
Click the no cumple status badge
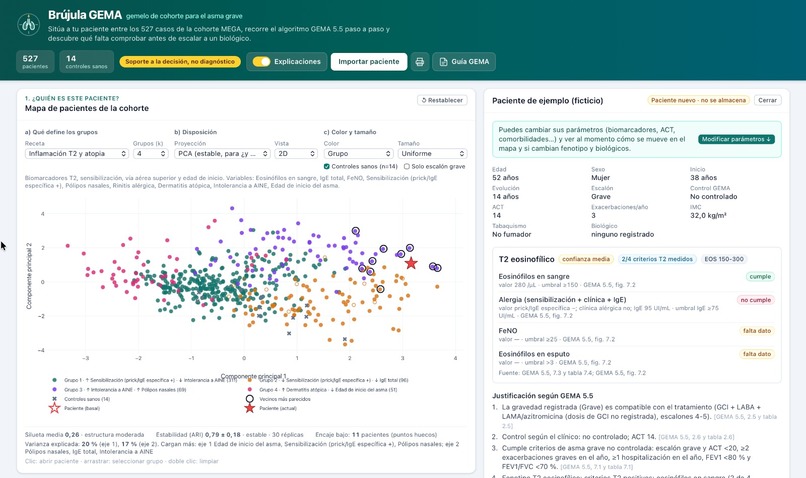point(755,300)
